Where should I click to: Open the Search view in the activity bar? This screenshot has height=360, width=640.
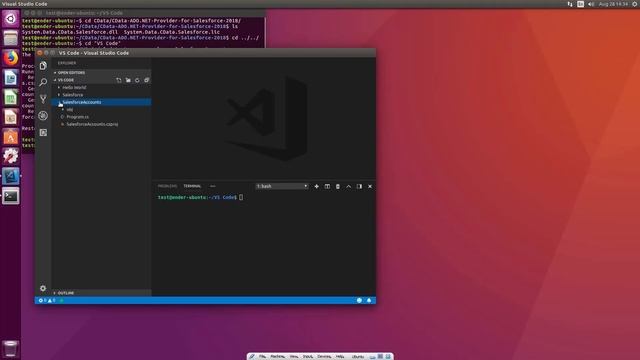(x=43, y=82)
